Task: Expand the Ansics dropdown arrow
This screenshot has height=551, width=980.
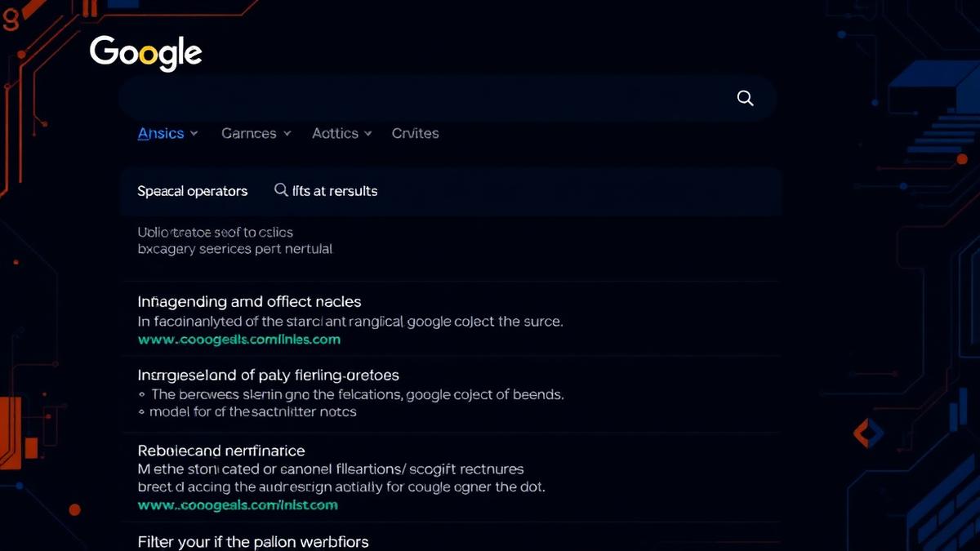Action: pos(194,133)
